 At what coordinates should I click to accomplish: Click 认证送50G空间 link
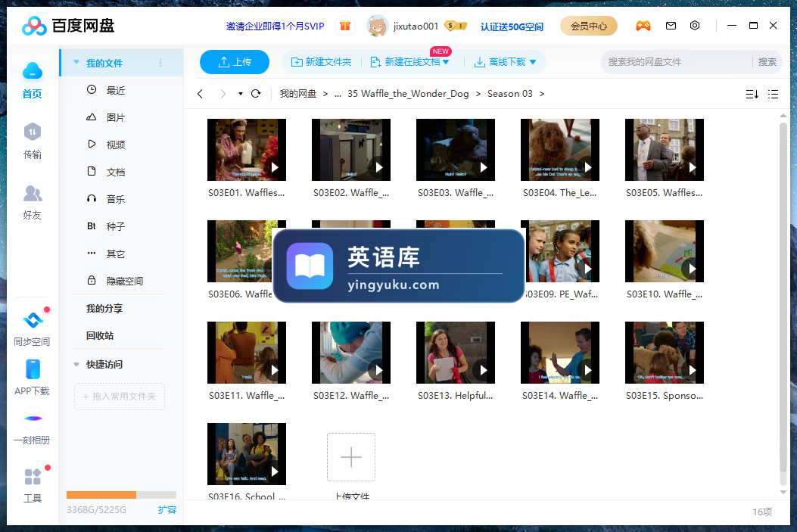click(512, 26)
